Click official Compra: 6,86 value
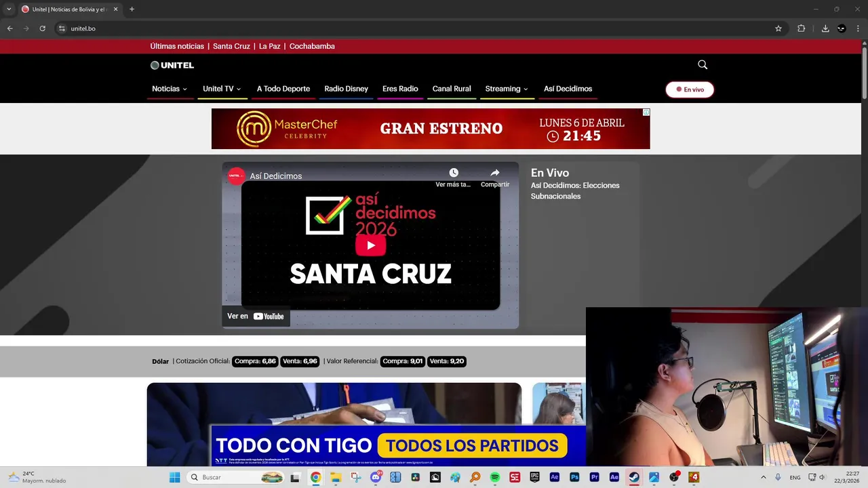Image resolution: width=868 pixels, height=488 pixels. tap(255, 361)
